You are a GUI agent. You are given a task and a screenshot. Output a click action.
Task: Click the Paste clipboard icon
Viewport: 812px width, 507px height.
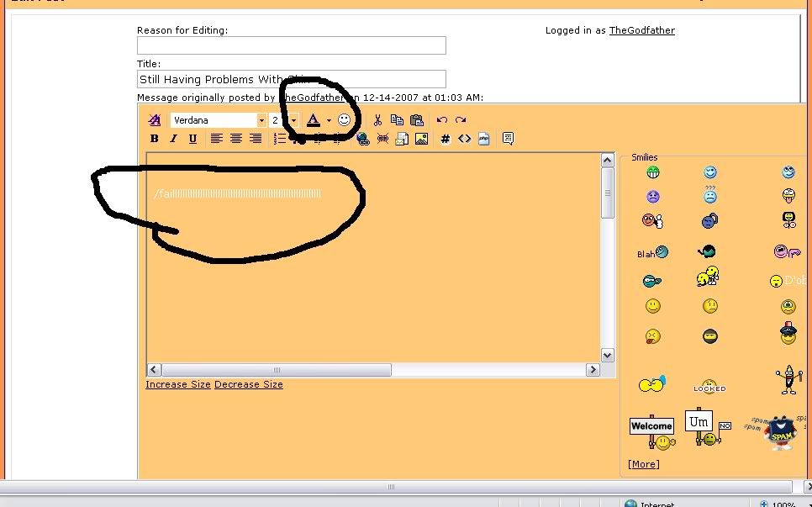pos(416,120)
